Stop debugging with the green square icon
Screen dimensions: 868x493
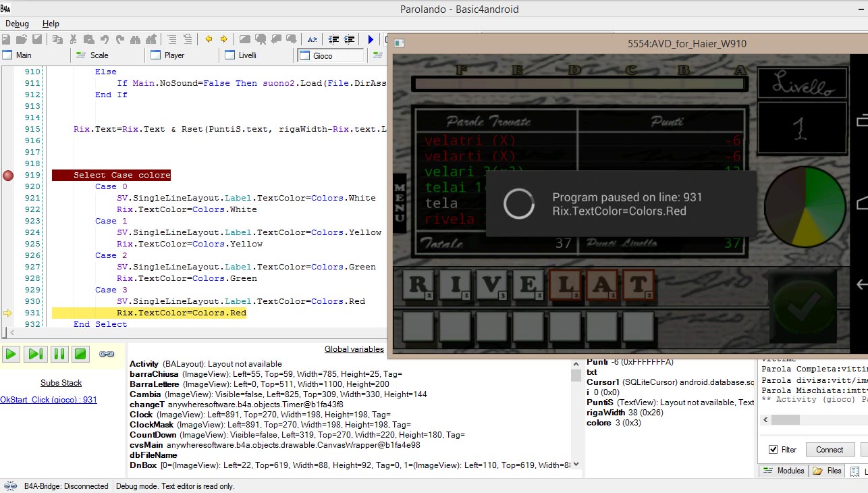tap(81, 353)
